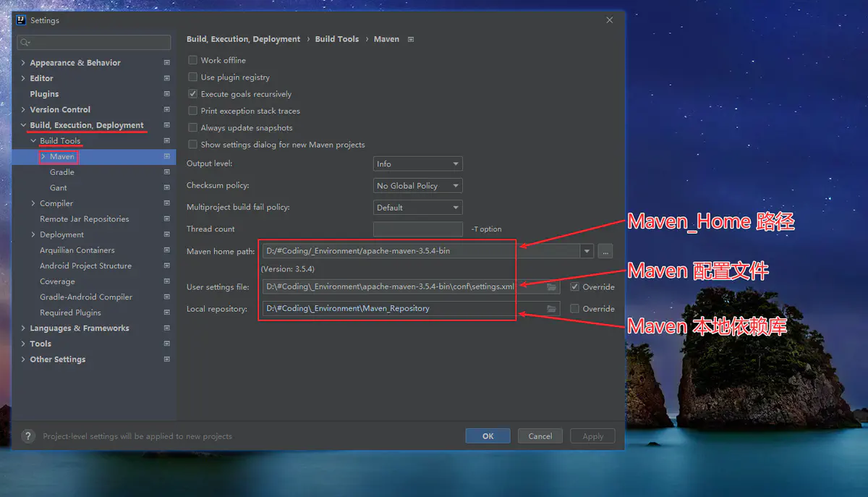868x497 pixels.
Task: Collapse Build, Execution, Deployment node
Action: (x=23, y=125)
